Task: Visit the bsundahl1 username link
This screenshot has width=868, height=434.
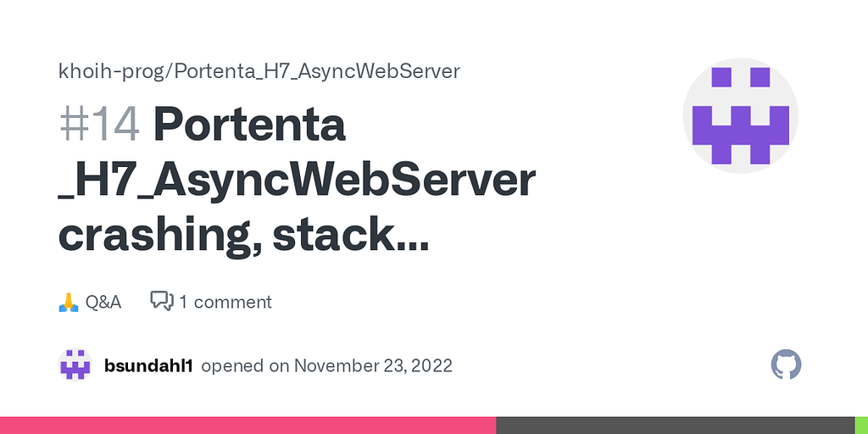Action: click(148, 366)
